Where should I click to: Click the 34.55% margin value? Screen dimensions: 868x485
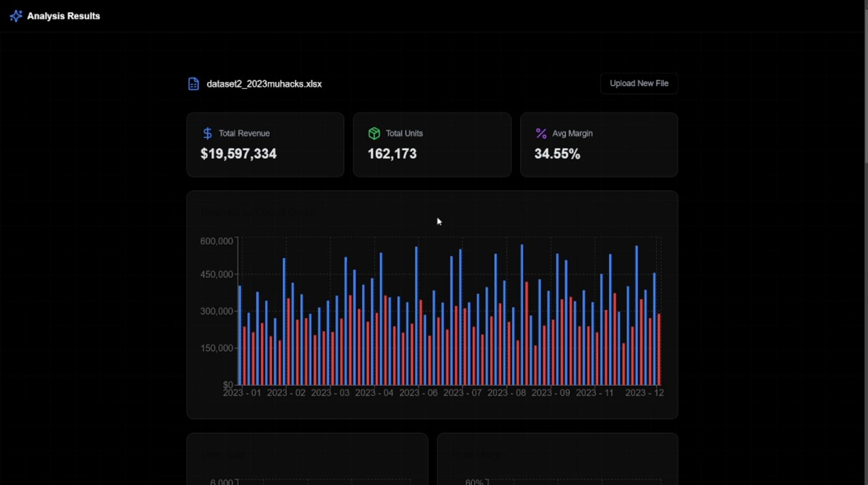tap(557, 154)
